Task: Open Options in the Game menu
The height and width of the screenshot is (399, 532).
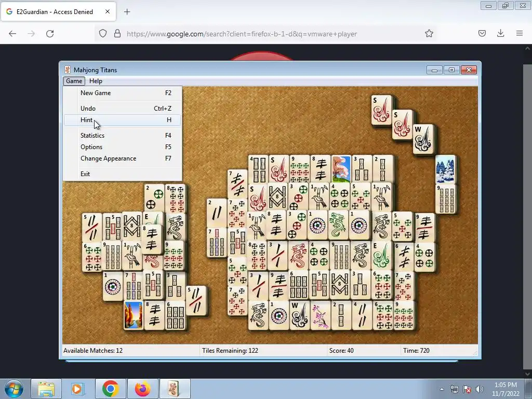Action: 122,147
